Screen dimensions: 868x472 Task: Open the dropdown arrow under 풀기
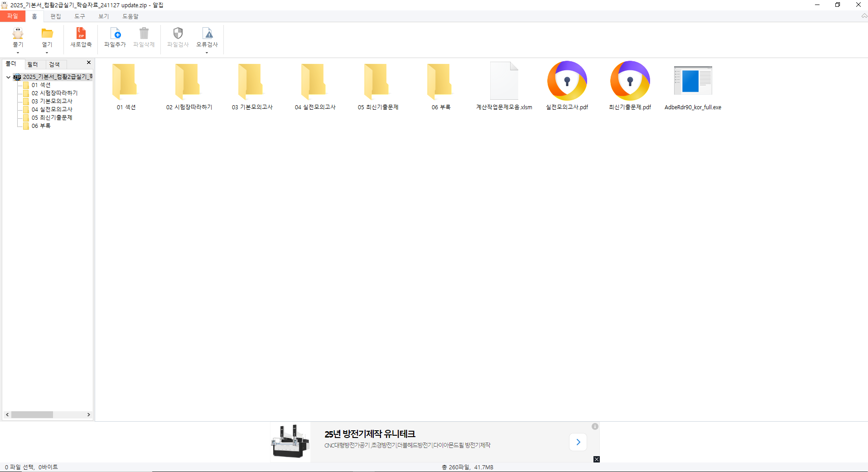tap(18, 53)
